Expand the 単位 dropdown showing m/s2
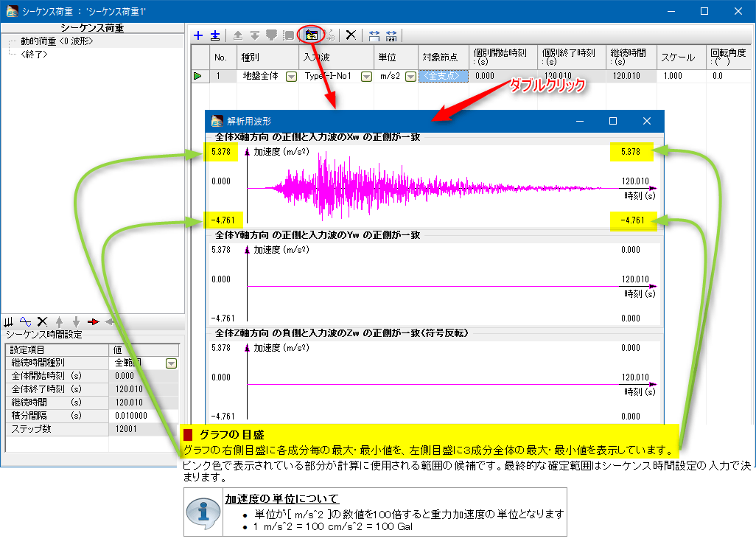Screen dimensions: 756x547 (410, 76)
